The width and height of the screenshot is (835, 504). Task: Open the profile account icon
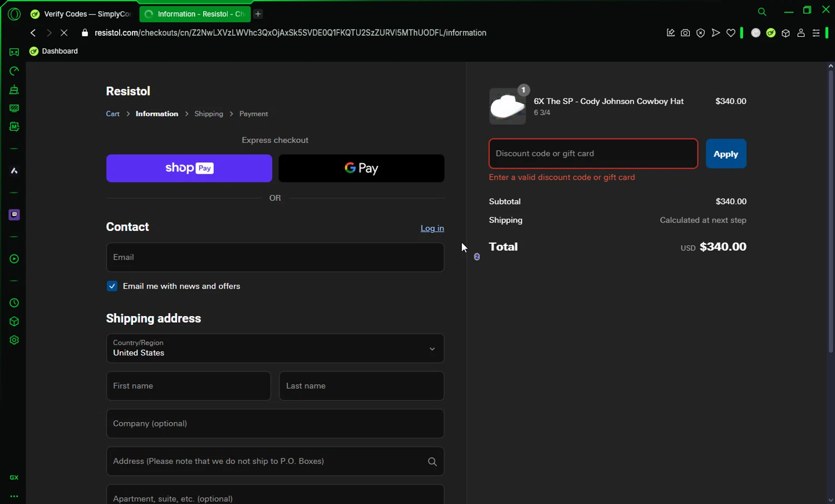point(801,33)
